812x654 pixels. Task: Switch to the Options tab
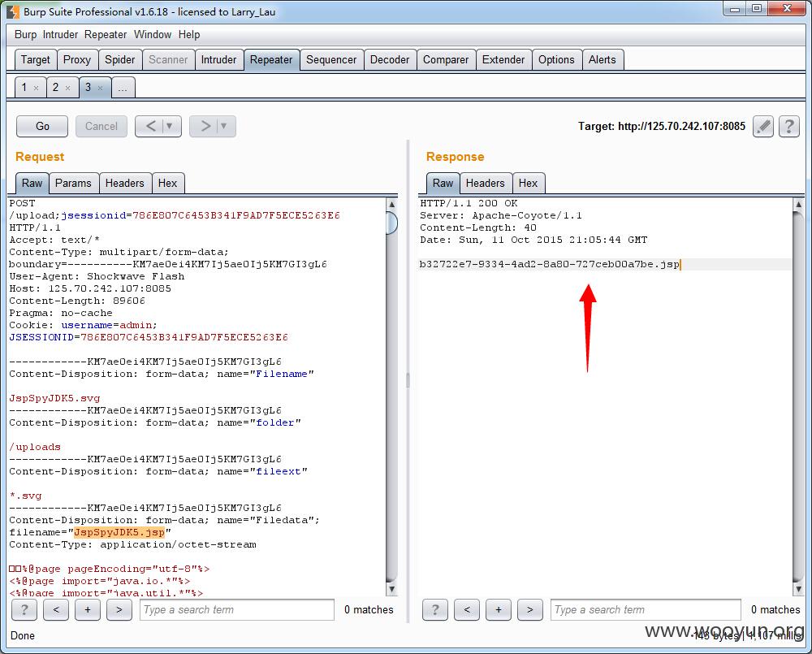(x=557, y=59)
